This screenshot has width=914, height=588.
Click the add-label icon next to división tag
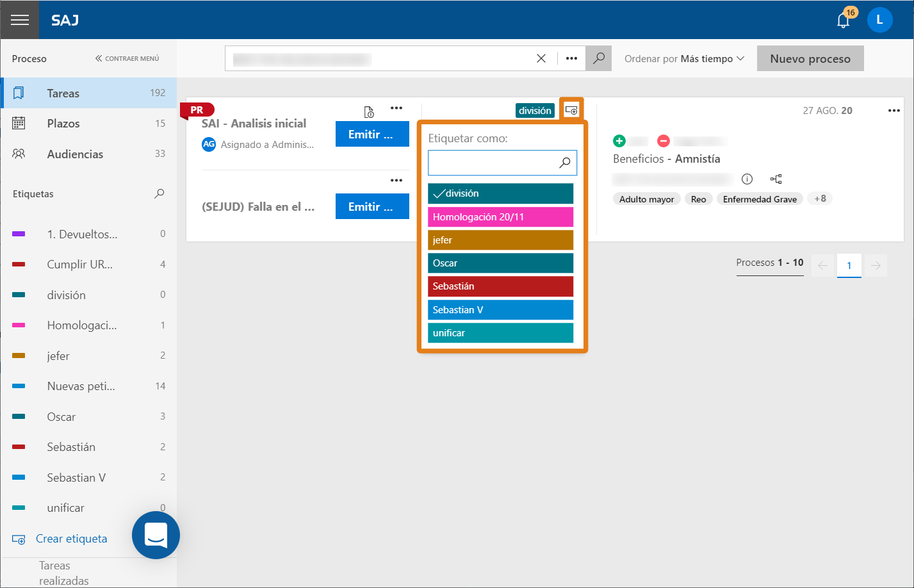571,111
